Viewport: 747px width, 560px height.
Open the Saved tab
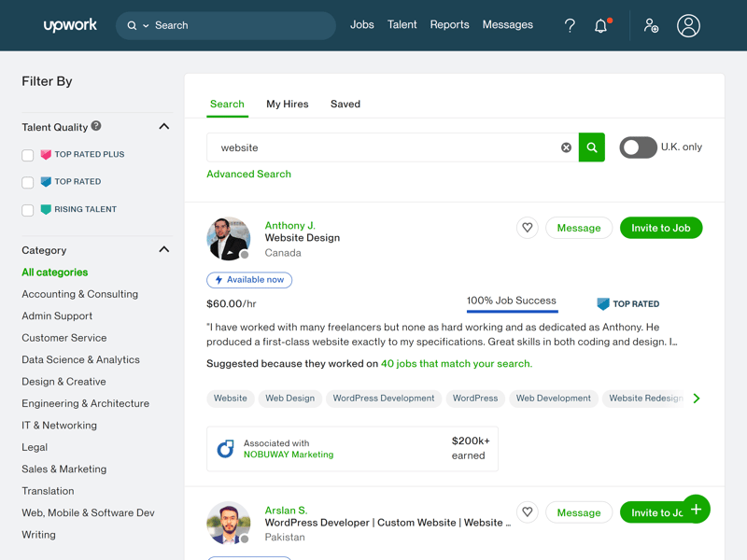pyautogui.click(x=345, y=105)
